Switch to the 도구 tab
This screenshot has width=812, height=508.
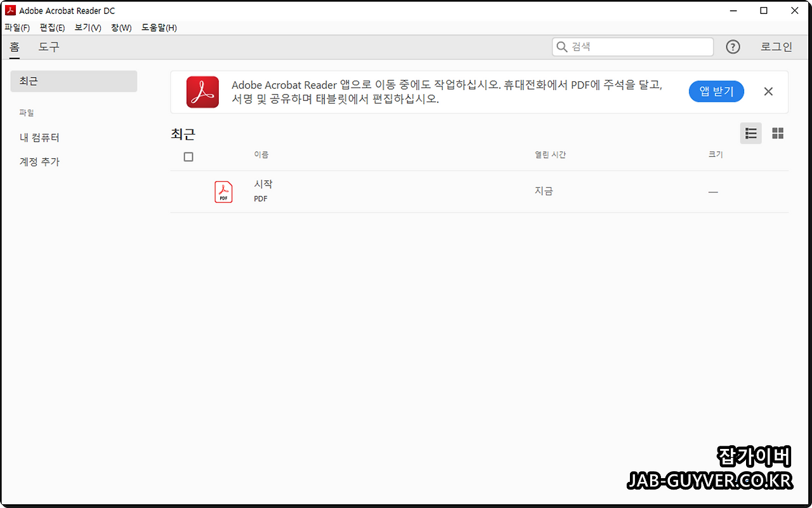49,47
